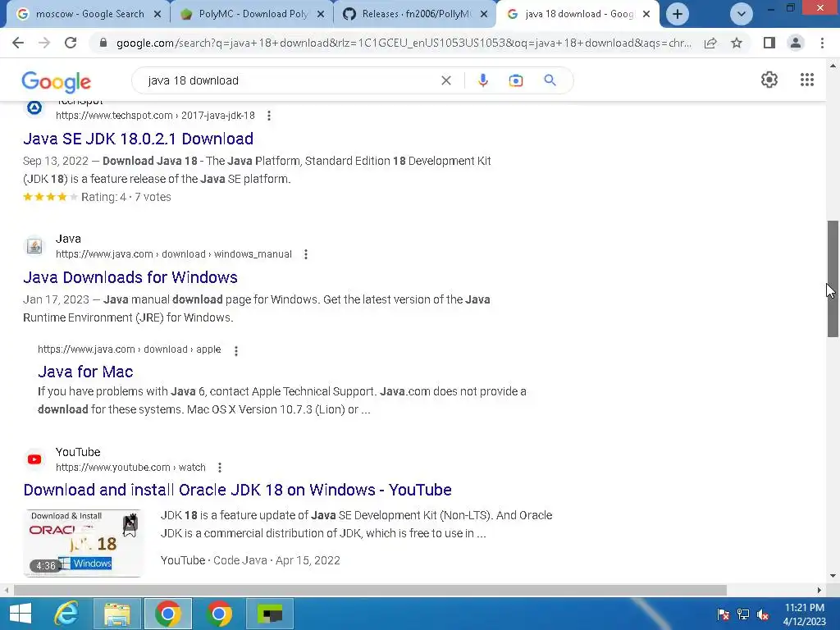This screenshot has width=840, height=630.
Task: Close the java 18 download tab
Action: [646, 15]
